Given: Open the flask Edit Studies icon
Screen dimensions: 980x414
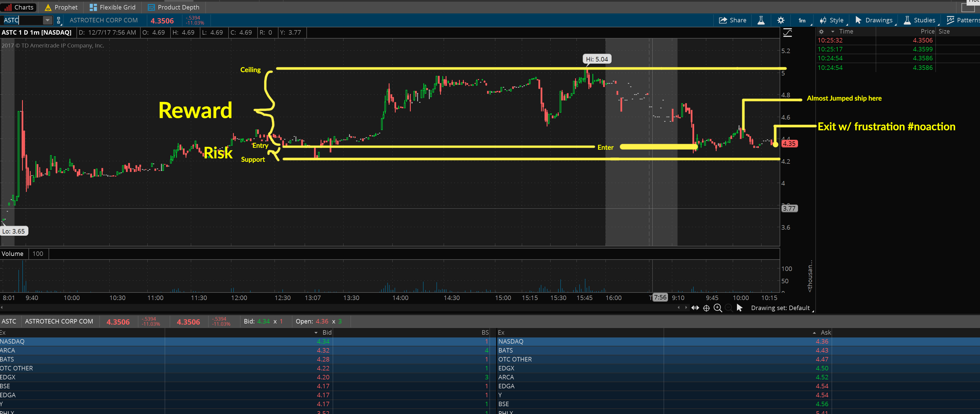Looking at the screenshot, I should 761,21.
